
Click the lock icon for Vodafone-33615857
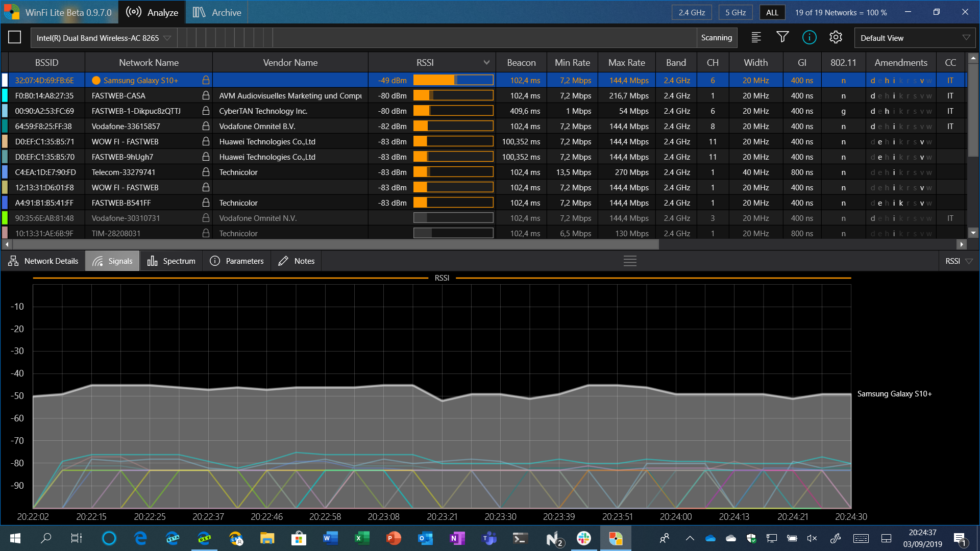click(x=206, y=126)
